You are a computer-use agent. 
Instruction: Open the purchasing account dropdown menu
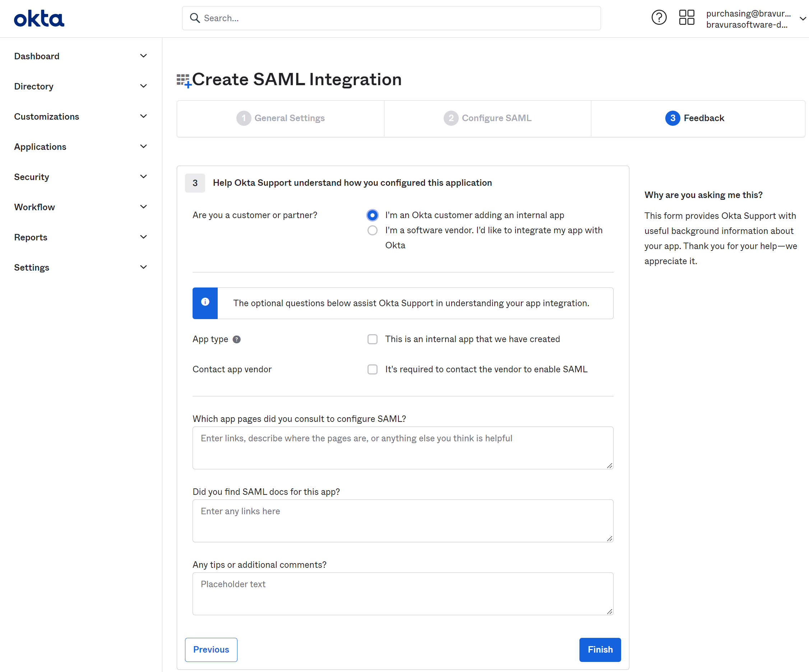pos(756,18)
